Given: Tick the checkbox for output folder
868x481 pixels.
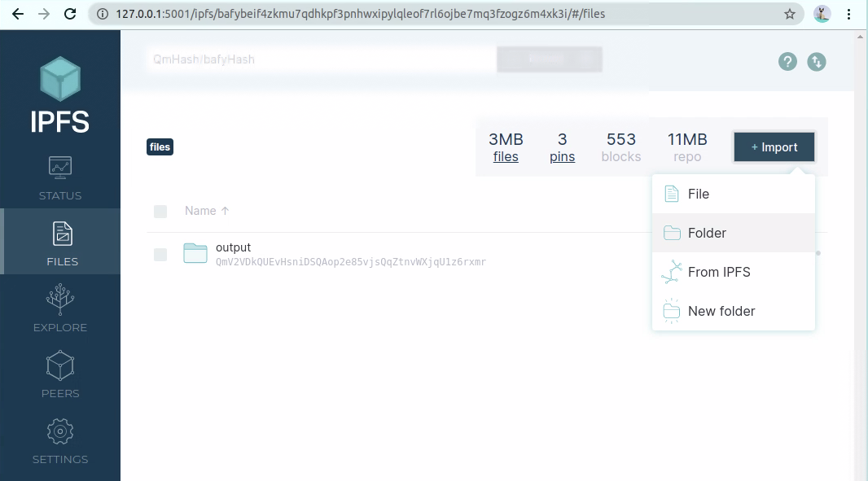Looking at the screenshot, I should [x=160, y=255].
